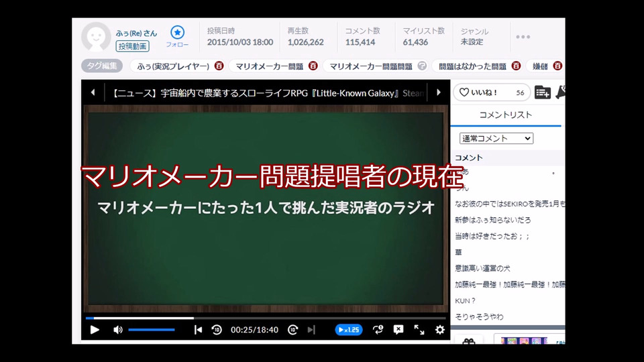Toggle loop playback

[x=378, y=330]
